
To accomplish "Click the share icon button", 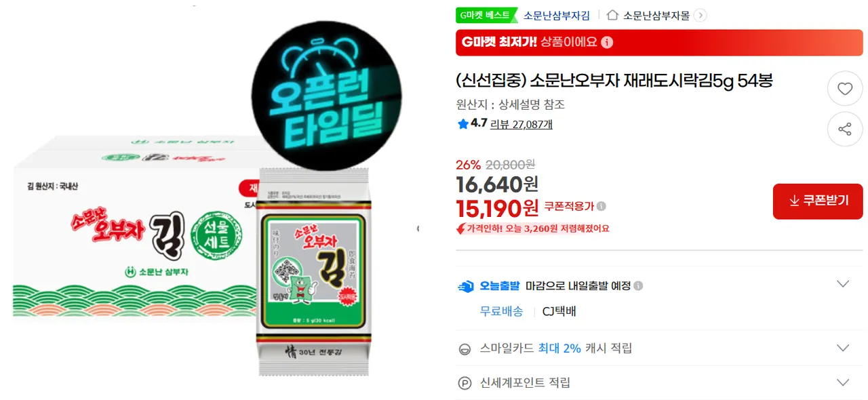I will click(844, 129).
